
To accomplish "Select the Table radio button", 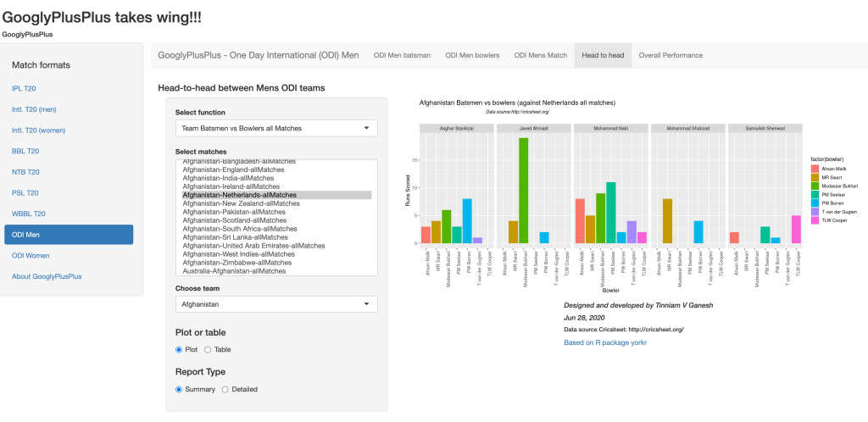I will pyautogui.click(x=208, y=350).
